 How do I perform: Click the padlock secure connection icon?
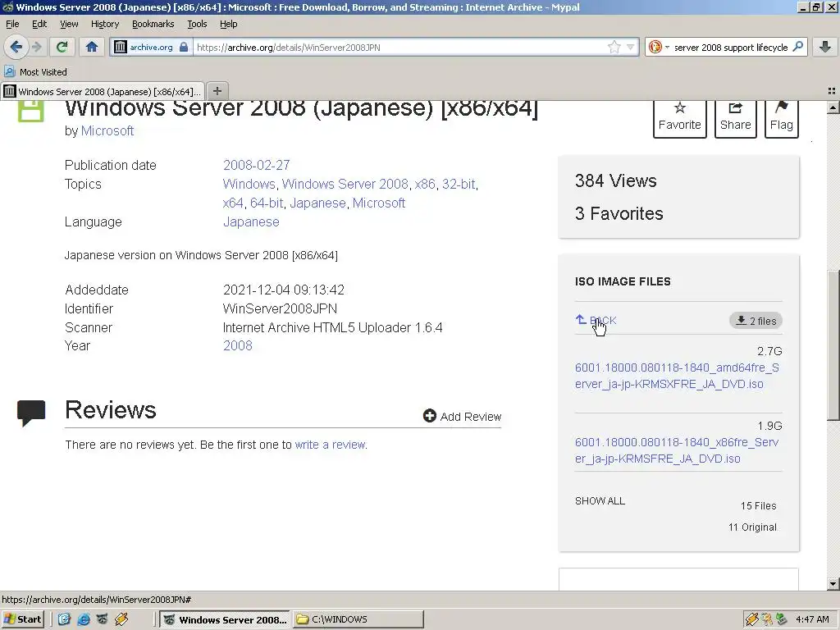[184, 47]
